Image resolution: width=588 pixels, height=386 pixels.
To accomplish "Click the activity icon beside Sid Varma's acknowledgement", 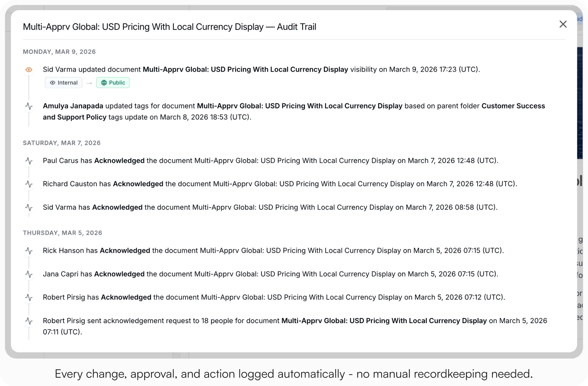I will pyautogui.click(x=29, y=207).
